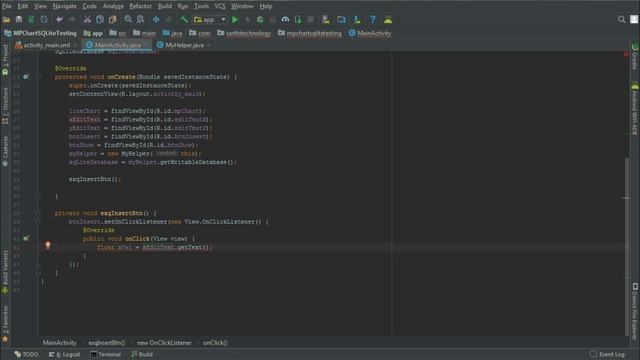Click the Stop square icon
Viewport: 640px width, 360px height.
point(310,20)
